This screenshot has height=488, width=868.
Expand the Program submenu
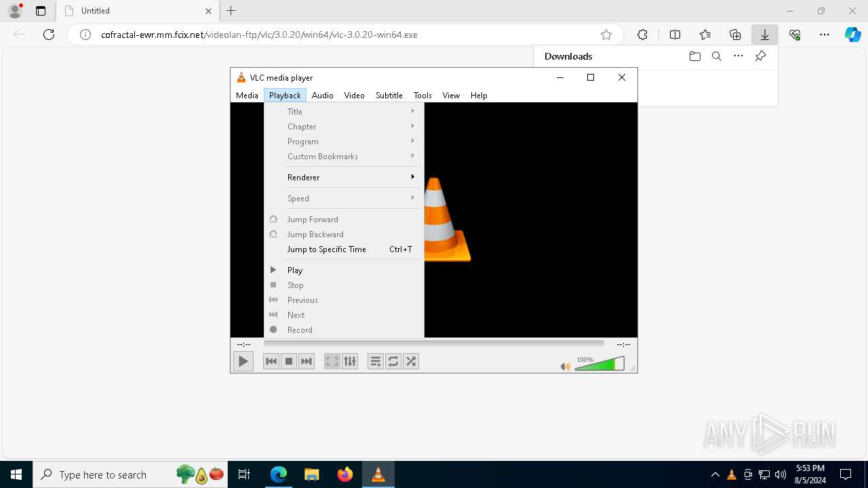(344, 142)
